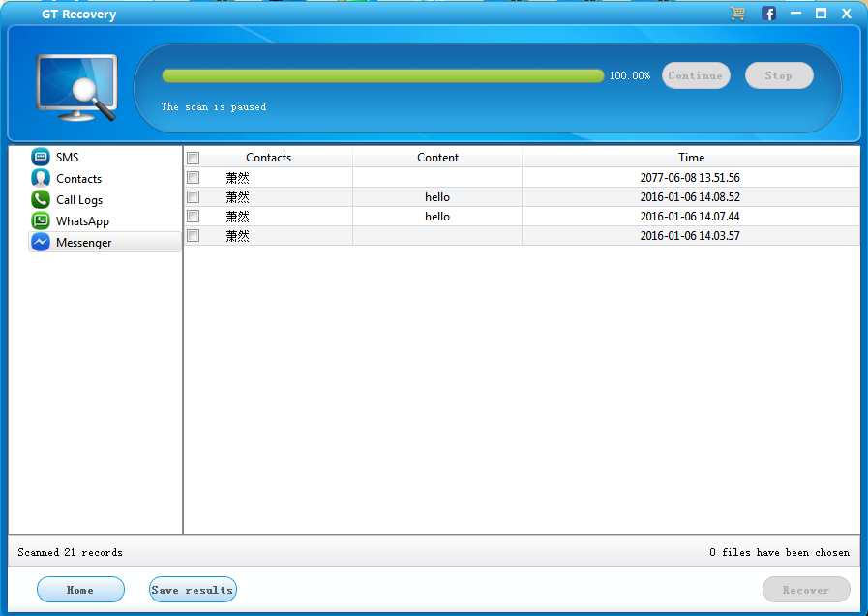The height and width of the screenshot is (616, 868).
Task: Click the green scan progress bar
Action: click(x=382, y=74)
